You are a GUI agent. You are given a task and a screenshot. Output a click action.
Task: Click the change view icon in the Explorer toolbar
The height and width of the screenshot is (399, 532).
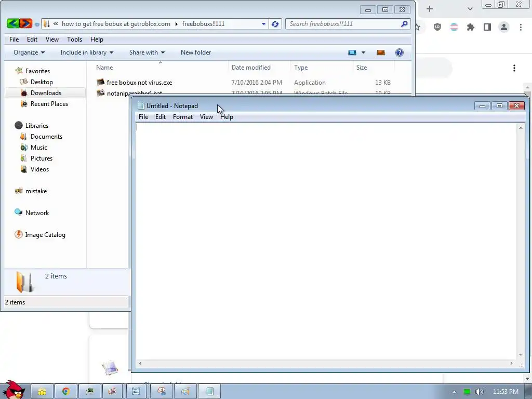(x=352, y=52)
